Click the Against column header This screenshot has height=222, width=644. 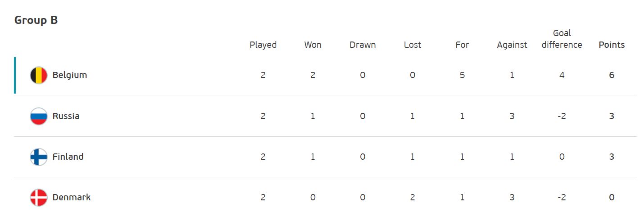(512, 45)
